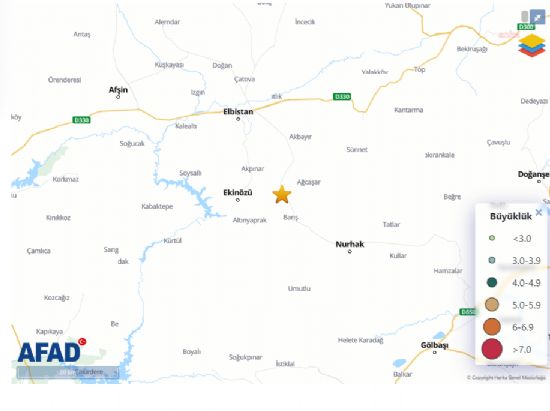This screenshot has height=411, width=550.
Task: Select the orange star epicenter marker
Action: pos(282,195)
